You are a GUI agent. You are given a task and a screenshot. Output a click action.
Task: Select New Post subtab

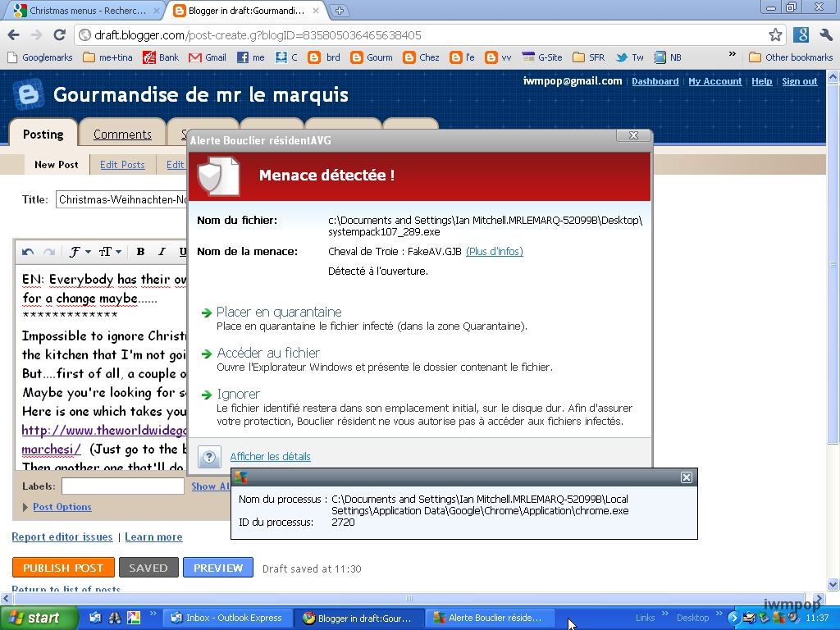57,164
